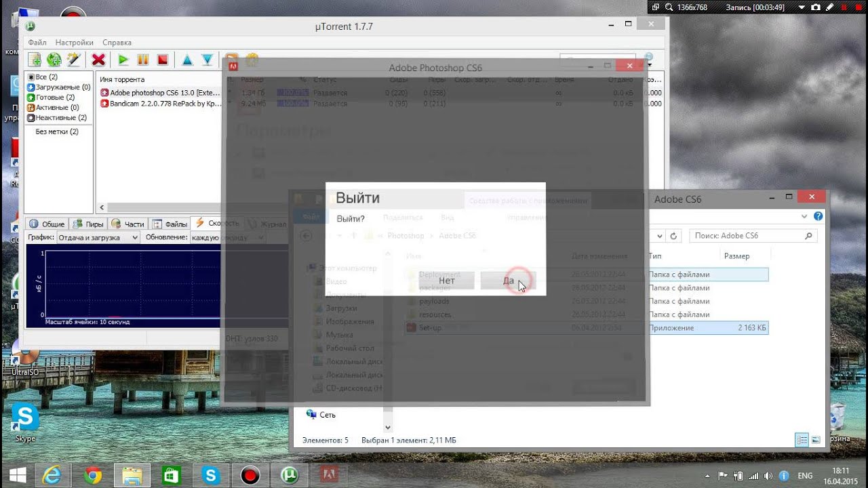Click Windows Start button
This screenshot has height=488, width=868.
pyautogui.click(x=18, y=475)
